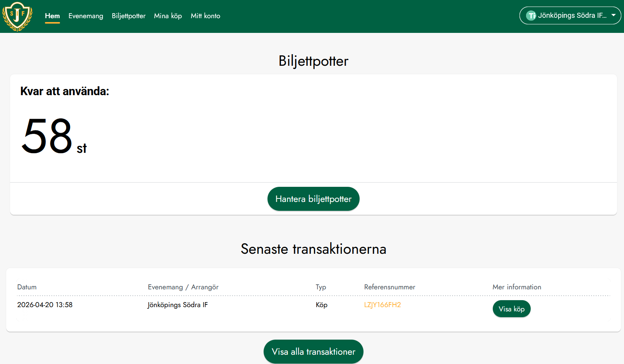Click the account avatar icon in the header
This screenshot has width=624, height=364.
click(531, 16)
